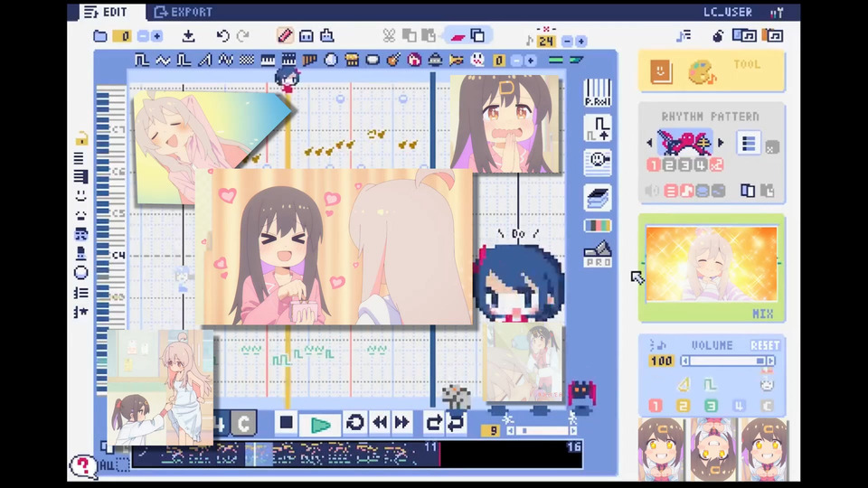Viewport: 868px width, 488px height.
Task: Select the stamp tool
Action: coord(327,36)
